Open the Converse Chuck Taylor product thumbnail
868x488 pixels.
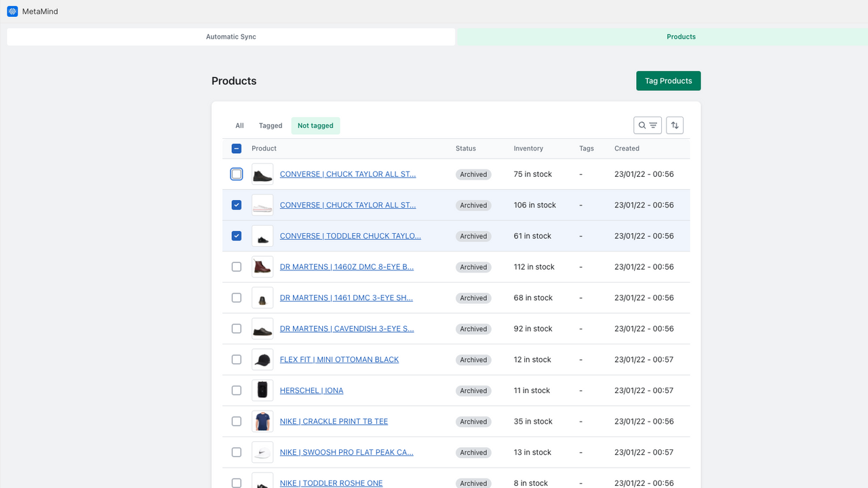[x=262, y=174]
